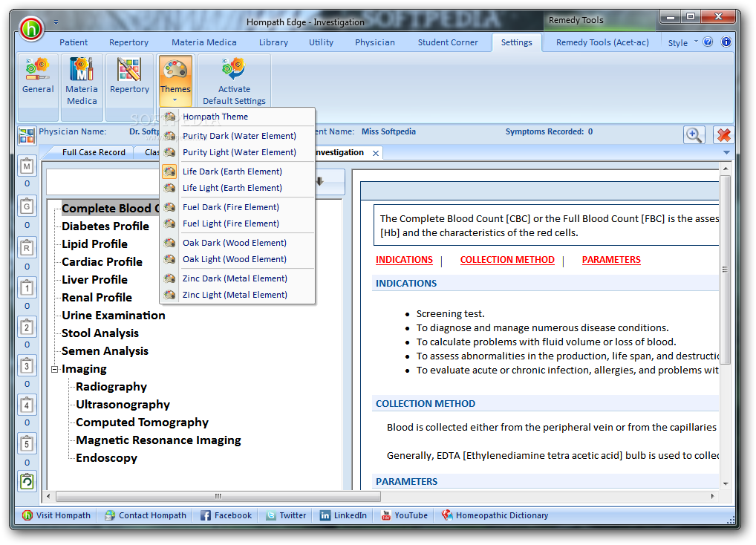Image resolution: width=756 pixels, height=545 pixels.
Task: Click the dashboard icon beside Physician Name
Action: 27,136
